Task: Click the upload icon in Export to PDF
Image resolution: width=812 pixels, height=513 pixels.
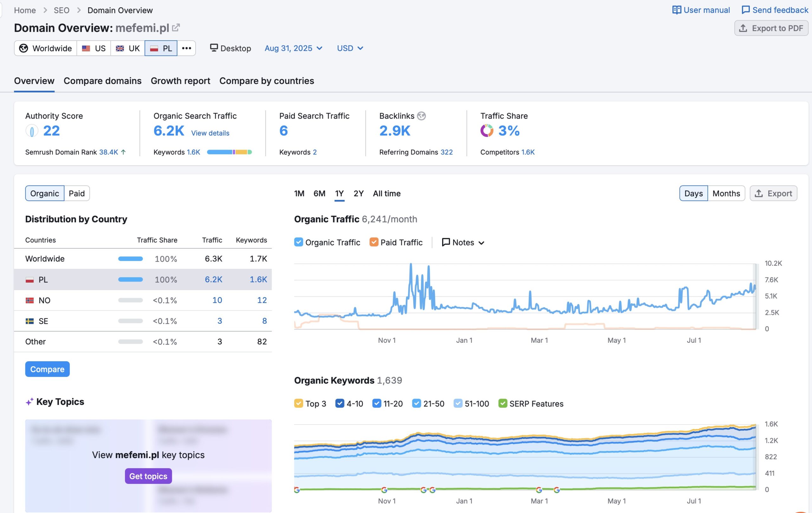Action: pos(743,28)
